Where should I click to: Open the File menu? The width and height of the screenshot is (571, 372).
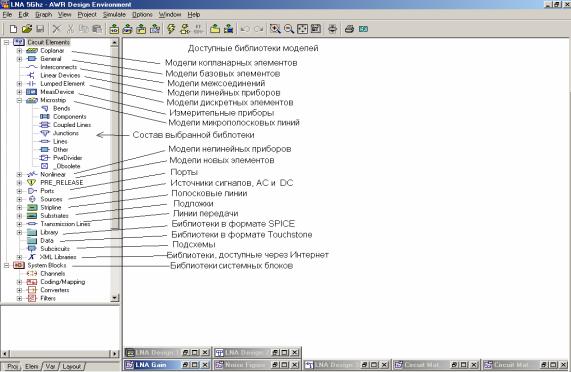[x=7, y=15]
